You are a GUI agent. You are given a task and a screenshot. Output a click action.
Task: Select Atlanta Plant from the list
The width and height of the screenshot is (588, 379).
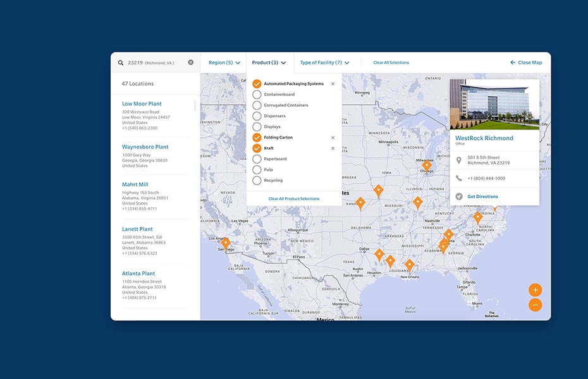tap(138, 274)
